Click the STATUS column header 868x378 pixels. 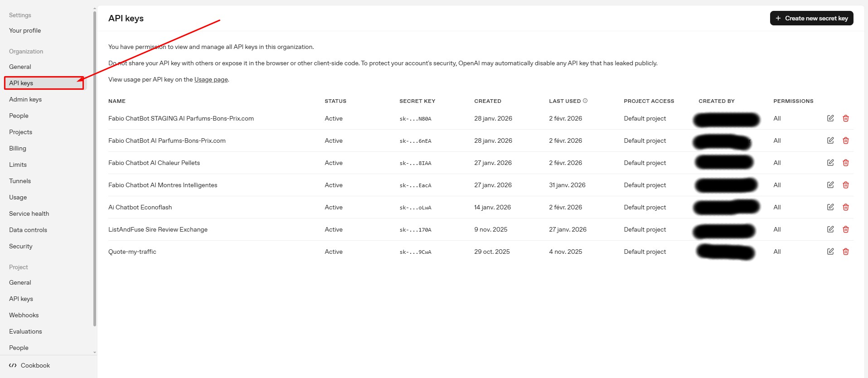(x=335, y=101)
